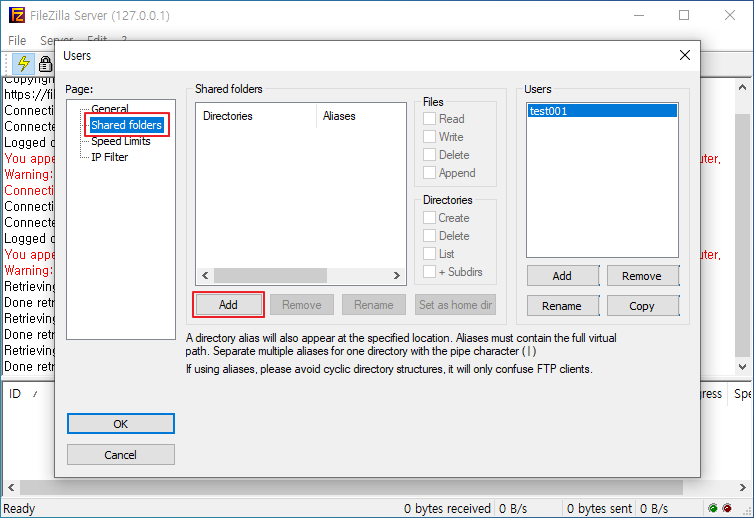Click main window horizontal scroll right arrow
This screenshot has height=518, width=754.
coord(742,487)
